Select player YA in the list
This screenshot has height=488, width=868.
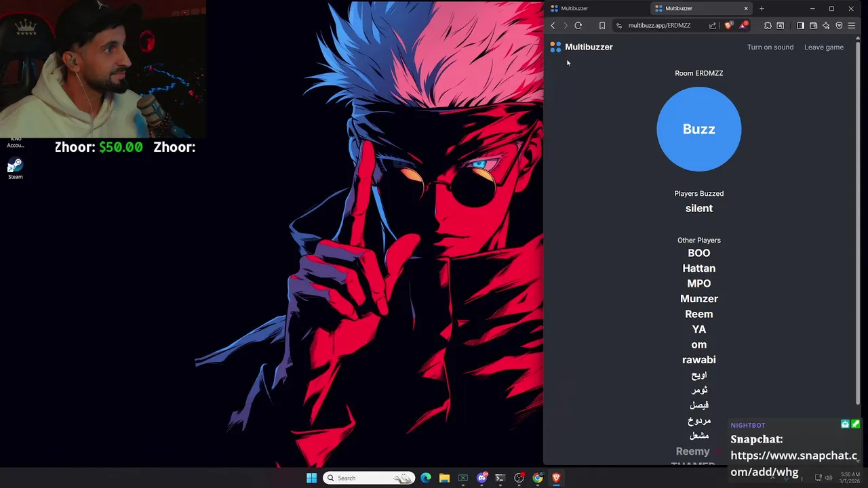coord(698,329)
